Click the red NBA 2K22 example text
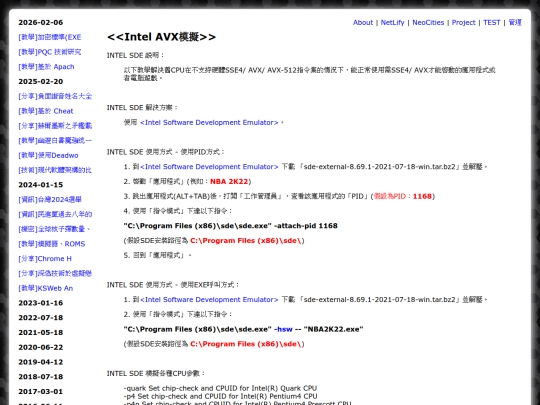The image size is (540, 405). [229, 181]
